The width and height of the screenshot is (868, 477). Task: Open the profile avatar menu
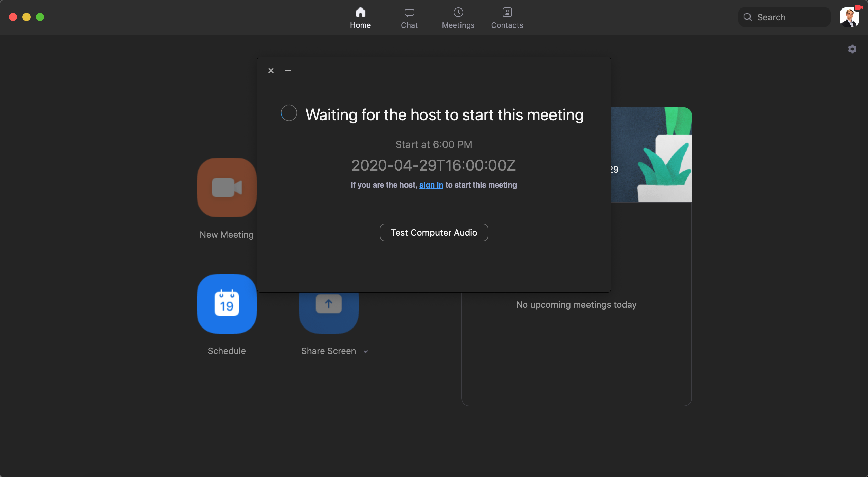tap(850, 17)
